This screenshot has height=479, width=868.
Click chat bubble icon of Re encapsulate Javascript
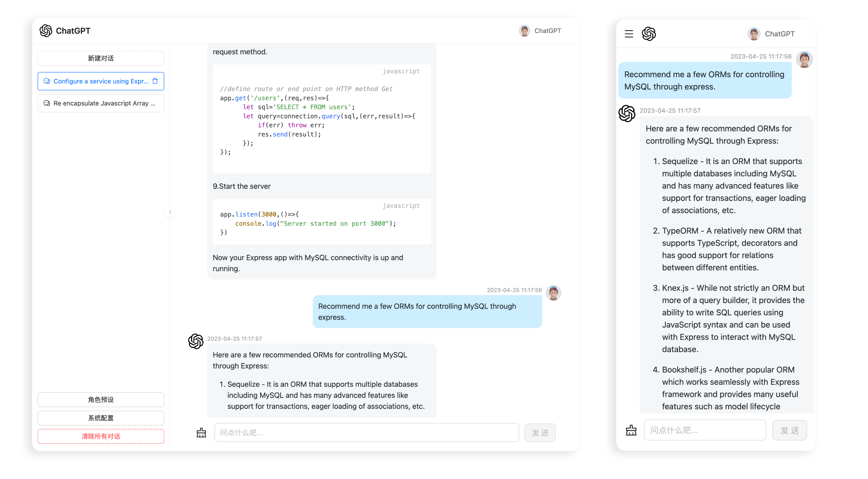coord(47,103)
